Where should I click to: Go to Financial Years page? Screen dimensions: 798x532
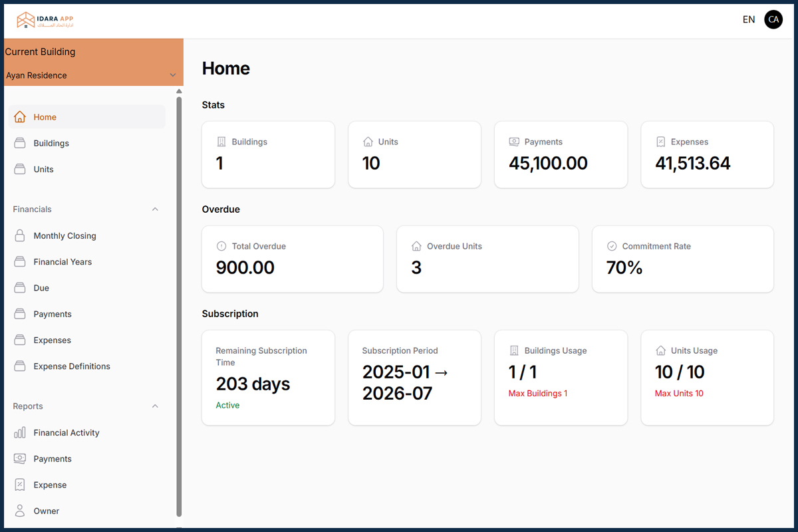click(63, 262)
